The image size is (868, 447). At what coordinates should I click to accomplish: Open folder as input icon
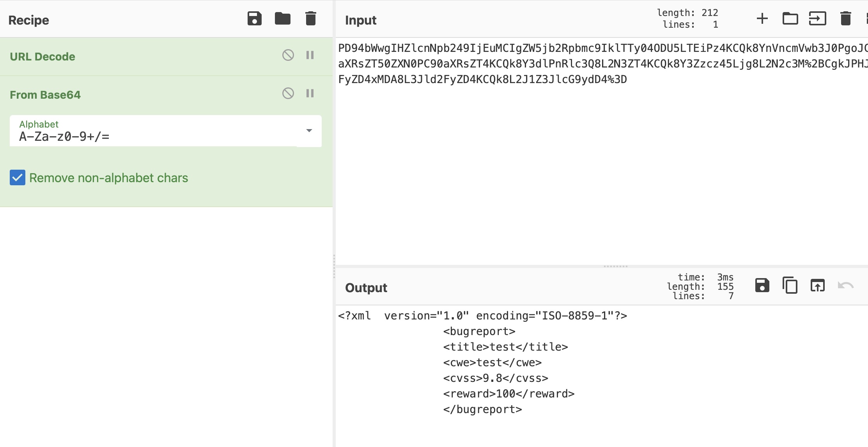(x=790, y=19)
